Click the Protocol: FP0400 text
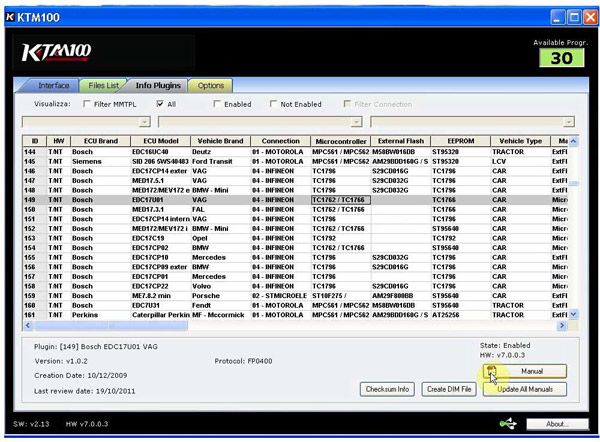The width and height of the screenshot is (600, 442). [x=243, y=361]
